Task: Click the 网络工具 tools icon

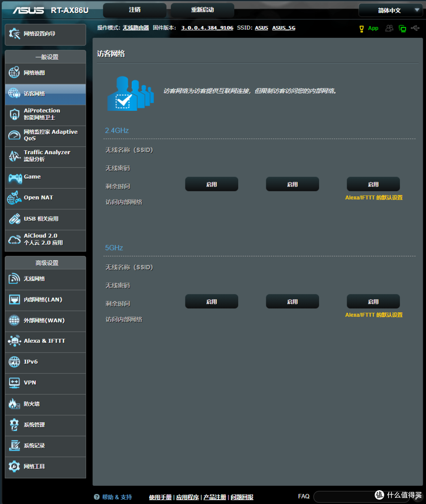Action: 14,467
